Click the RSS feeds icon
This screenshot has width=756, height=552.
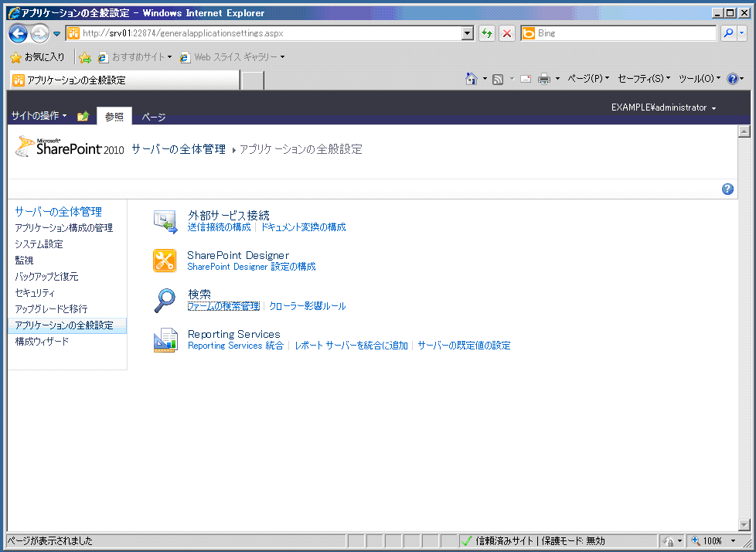(498, 79)
